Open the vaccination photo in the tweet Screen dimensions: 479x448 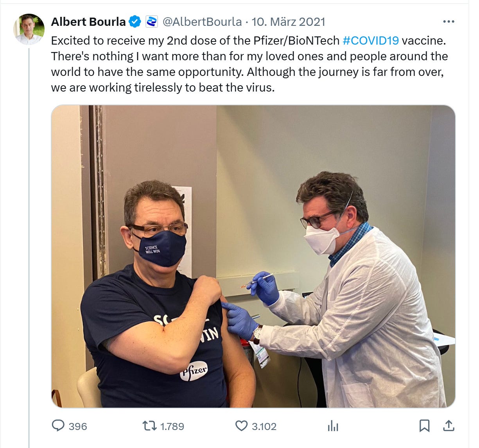pos(253,256)
